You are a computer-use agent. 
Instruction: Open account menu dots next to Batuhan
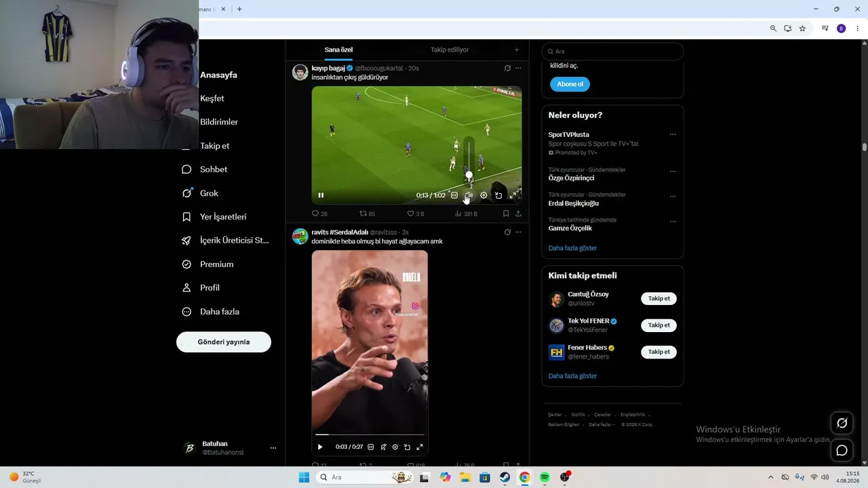(273, 448)
